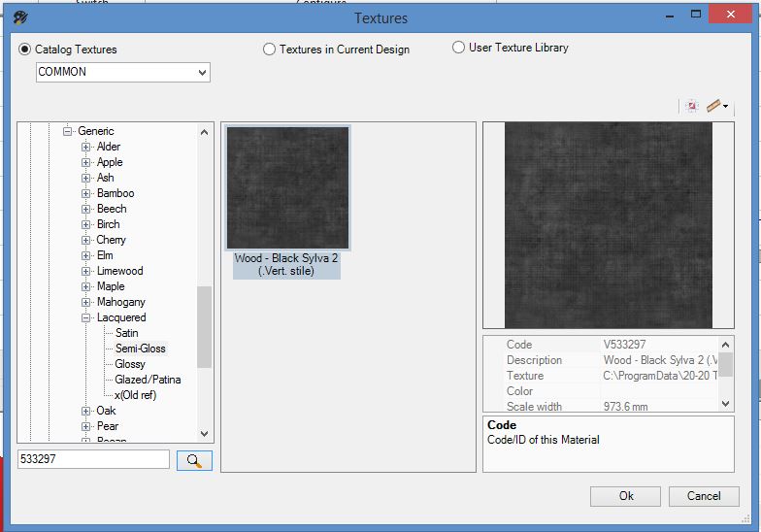761x532 pixels.
Task: Choose User Texture Library radio button
Action: pos(458,48)
